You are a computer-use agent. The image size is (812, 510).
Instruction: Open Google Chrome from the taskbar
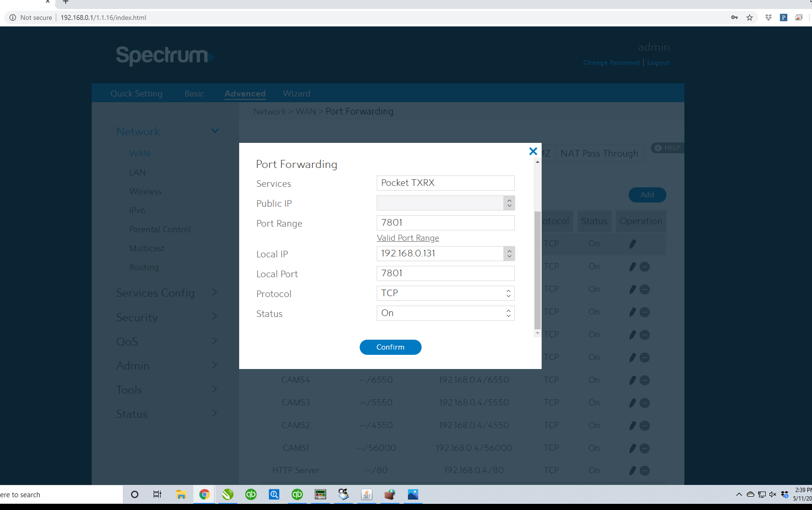204,494
